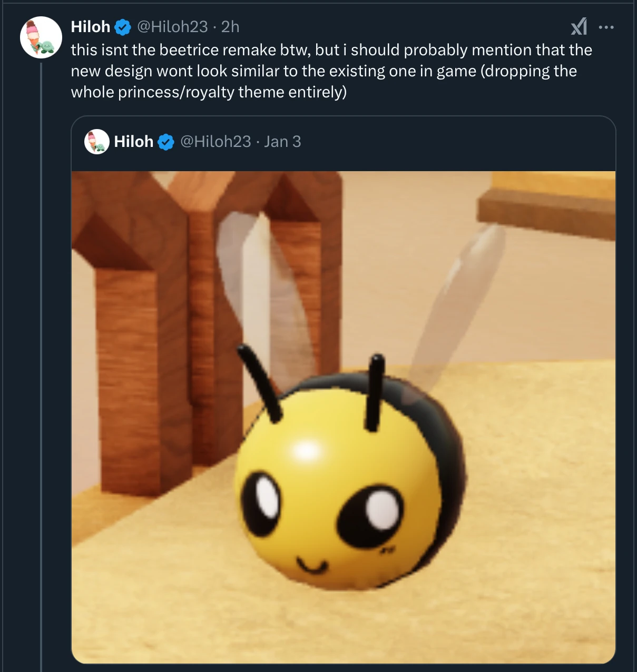Click the verified badge next to Hiloh
The width and height of the screenshot is (637, 672).
[x=122, y=26]
